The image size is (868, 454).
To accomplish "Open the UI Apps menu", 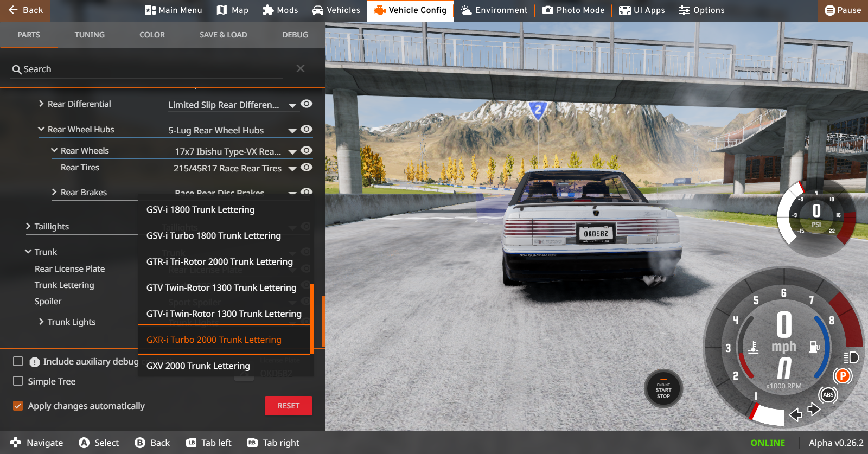I will 642,10.
